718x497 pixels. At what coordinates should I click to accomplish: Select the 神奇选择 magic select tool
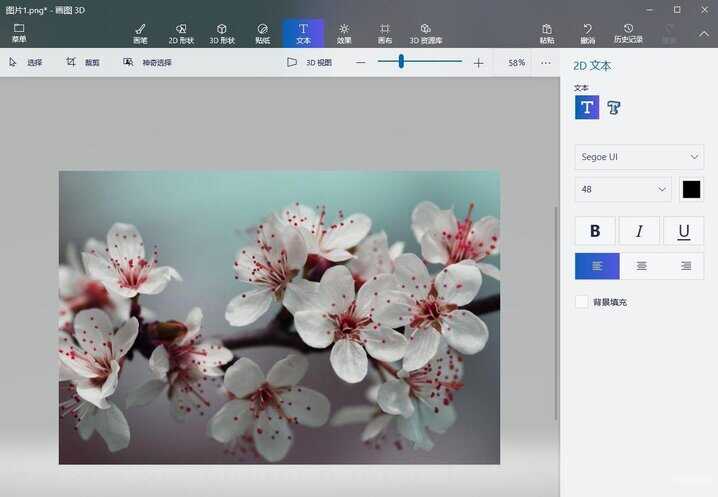[x=147, y=62]
